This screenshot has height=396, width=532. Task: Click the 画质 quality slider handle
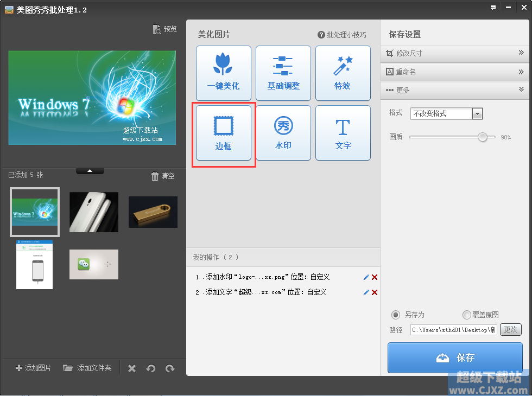pyautogui.click(x=483, y=137)
